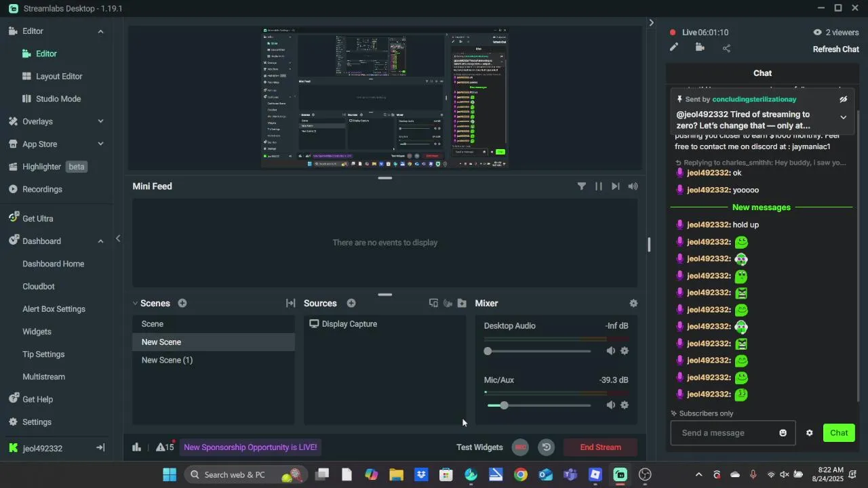This screenshot has width=868, height=488.
Task: Open Google Chrome from the taskbar
Action: pos(521,475)
